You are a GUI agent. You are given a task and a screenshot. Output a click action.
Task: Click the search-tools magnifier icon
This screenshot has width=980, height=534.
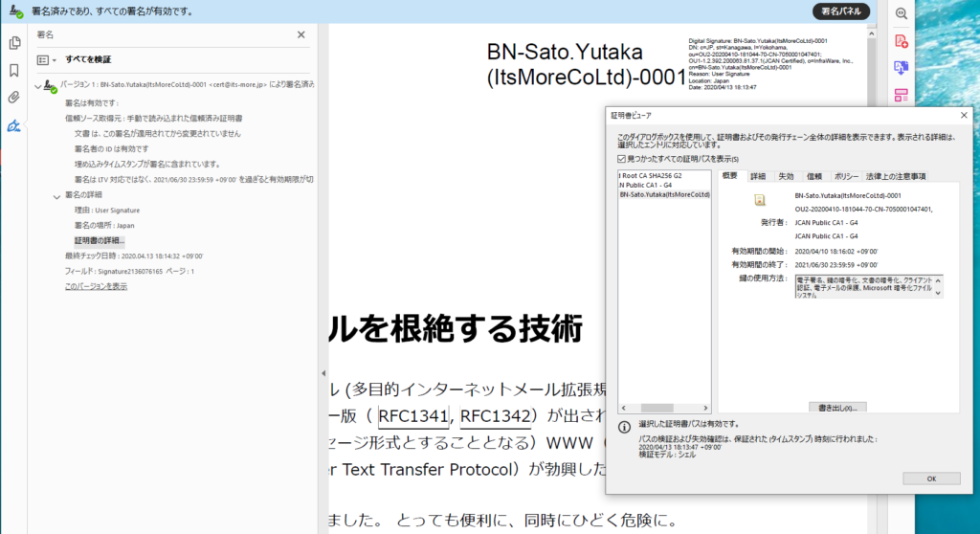click(901, 13)
